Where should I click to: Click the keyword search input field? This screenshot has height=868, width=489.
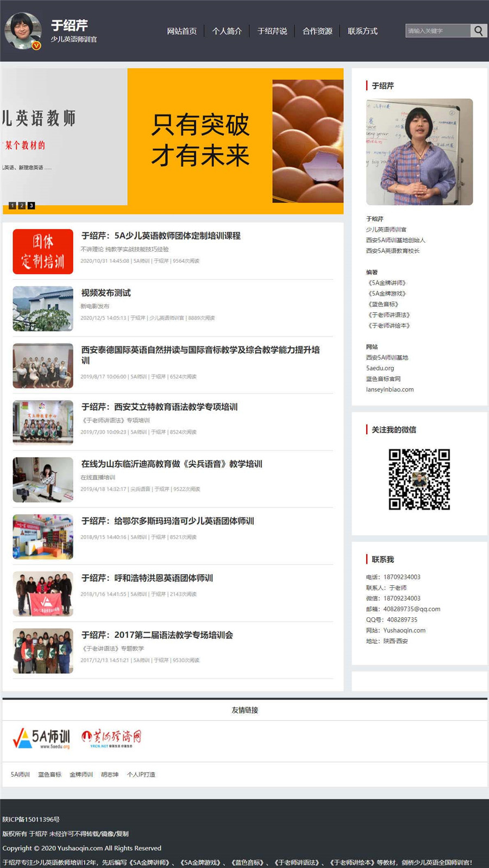(438, 31)
